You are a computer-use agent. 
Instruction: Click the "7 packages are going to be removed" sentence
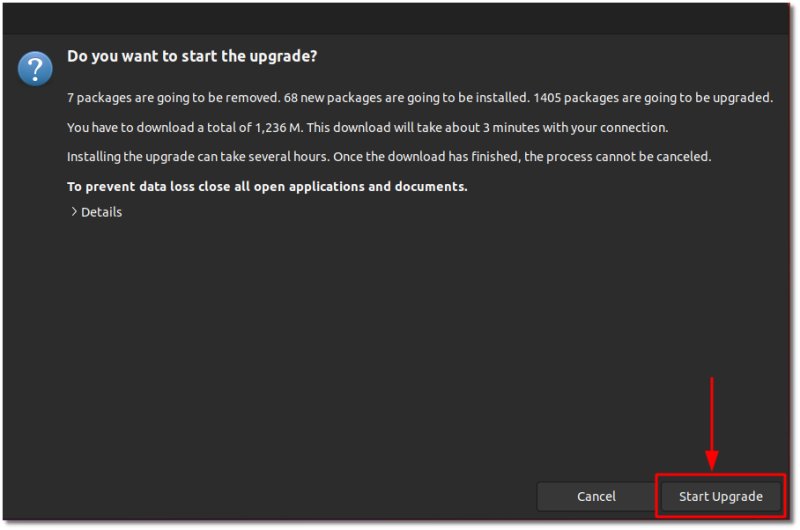173,97
